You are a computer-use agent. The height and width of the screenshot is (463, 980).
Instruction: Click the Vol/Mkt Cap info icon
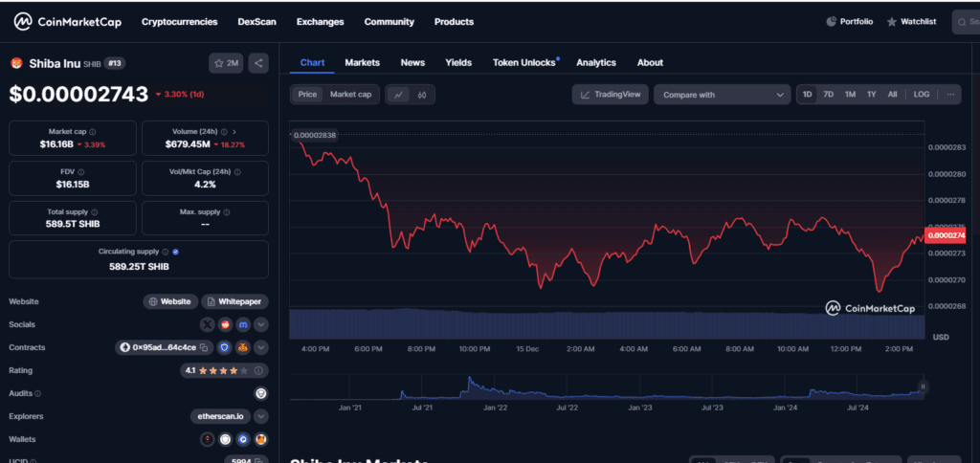point(237,172)
